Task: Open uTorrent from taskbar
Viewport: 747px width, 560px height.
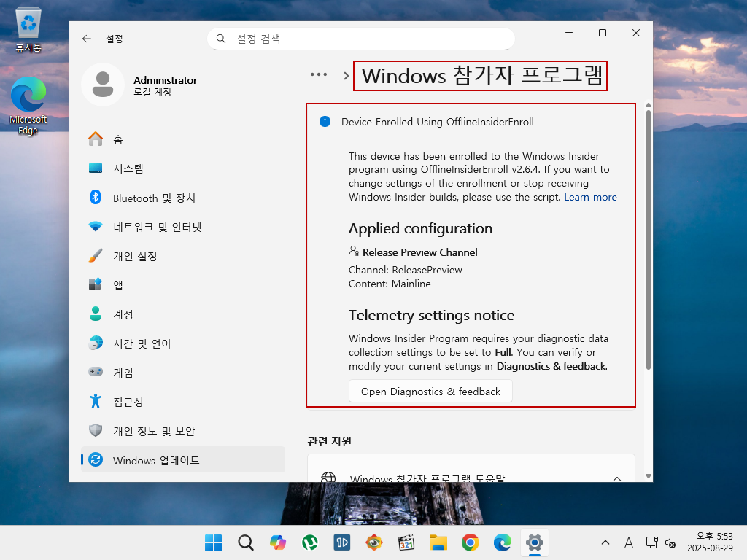Action: (309, 542)
